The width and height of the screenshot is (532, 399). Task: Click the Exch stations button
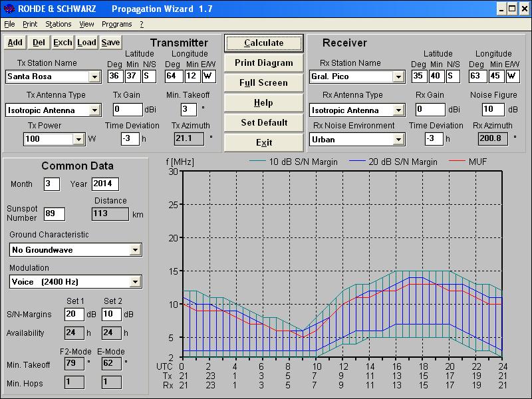[x=63, y=43]
